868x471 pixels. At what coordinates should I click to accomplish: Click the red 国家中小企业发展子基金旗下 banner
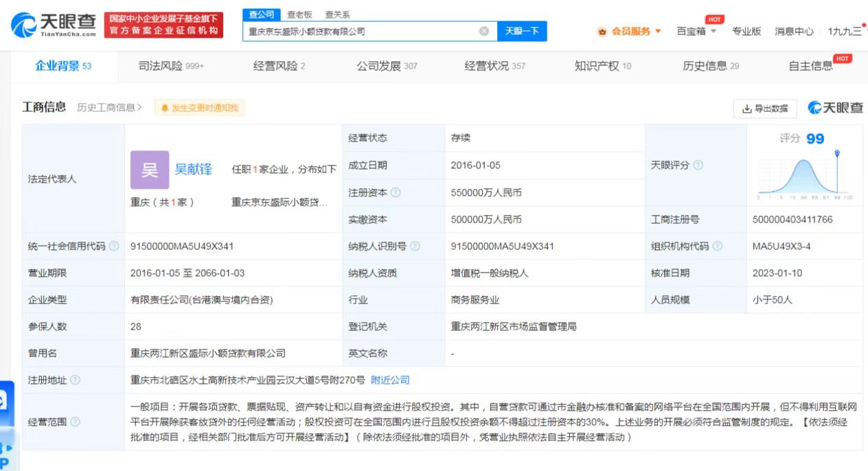(x=164, y=25)
